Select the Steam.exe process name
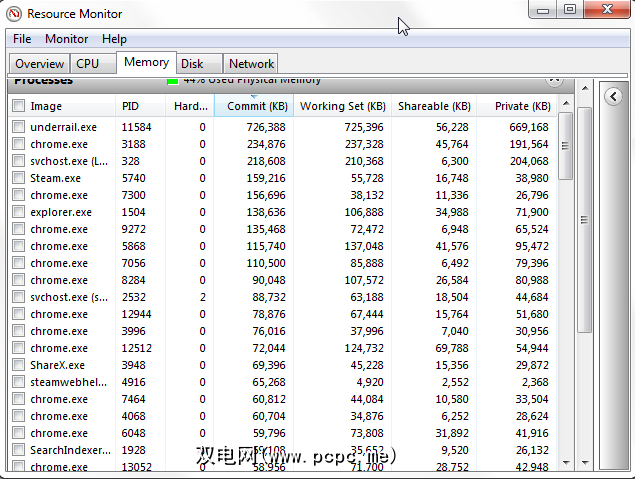635x479 pixels. [x=55, y=178]
